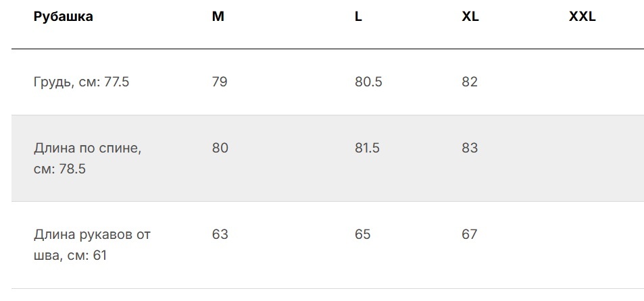644x301 pixels.
Task: Click sleeve length value 63
Action: point(220,234)
